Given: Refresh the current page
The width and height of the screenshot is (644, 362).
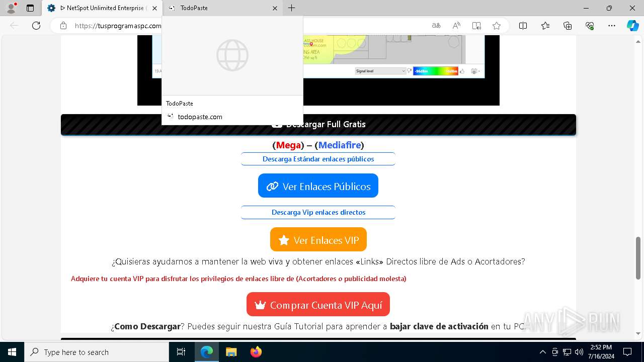Looking at the screenshot, I should tap(36, 26).
